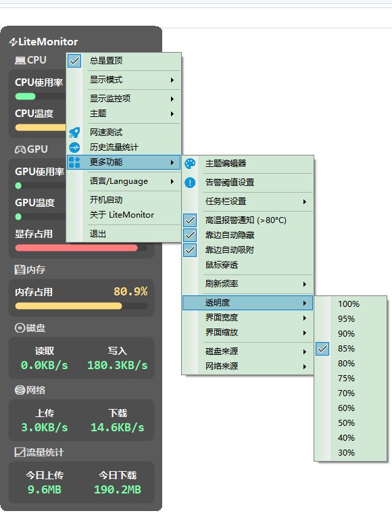392x532 pixels.
Task: Expand the 语言/Language submenu
Action: 124,181
